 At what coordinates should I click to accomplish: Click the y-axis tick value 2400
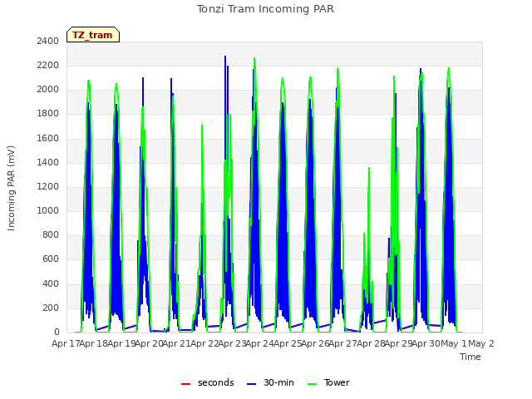[x=48, y=41]
